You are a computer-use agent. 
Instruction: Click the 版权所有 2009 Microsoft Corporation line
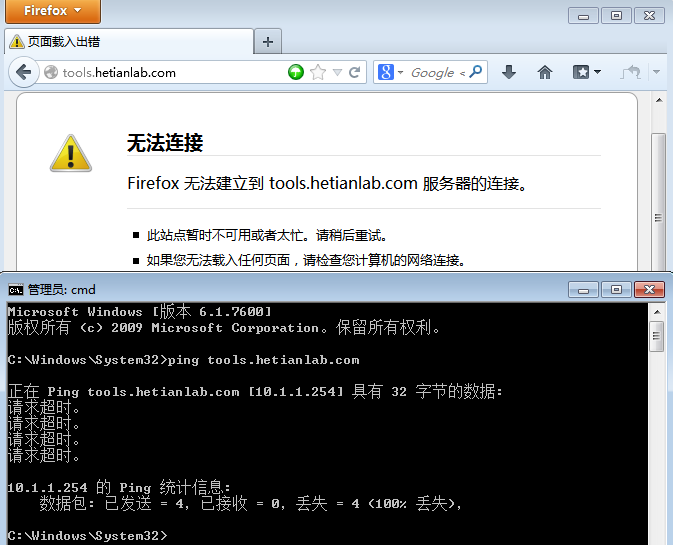click(224, 328)
